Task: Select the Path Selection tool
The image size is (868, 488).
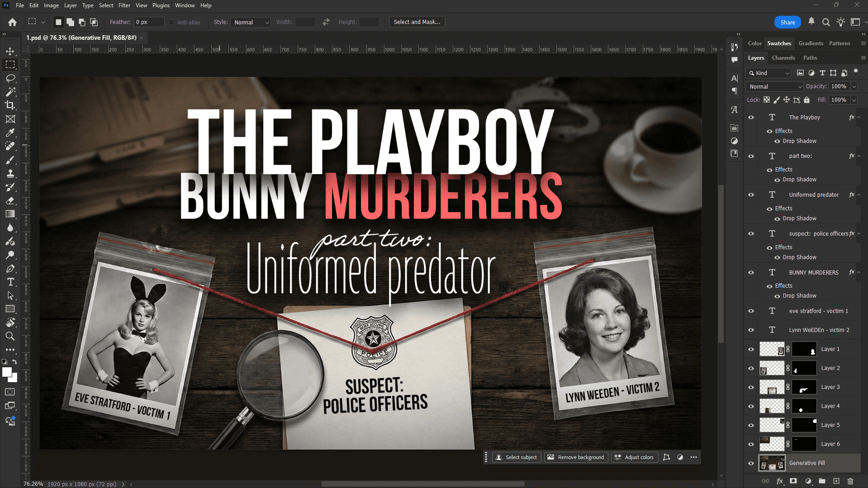Action: [10, 296]
